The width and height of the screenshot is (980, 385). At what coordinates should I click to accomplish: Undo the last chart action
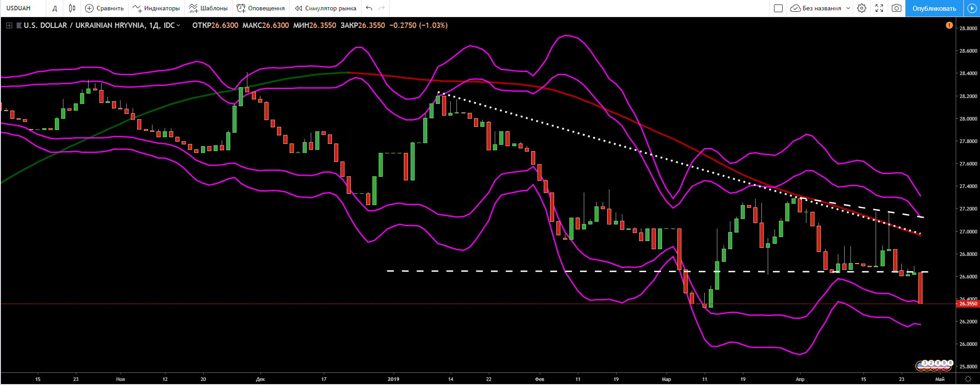click(x=369, y=8)
